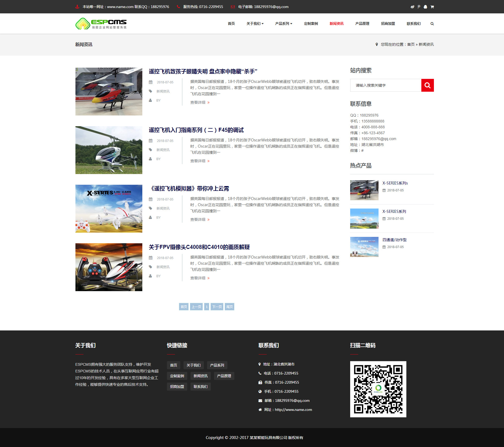Click the Weibo icon in top bar
Screen dimensions: 504x447
[412, 7]
